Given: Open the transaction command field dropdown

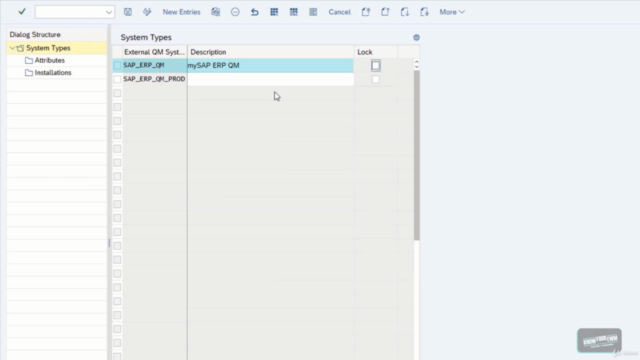Looking at the screenshot, I should [x=109, y=12].
